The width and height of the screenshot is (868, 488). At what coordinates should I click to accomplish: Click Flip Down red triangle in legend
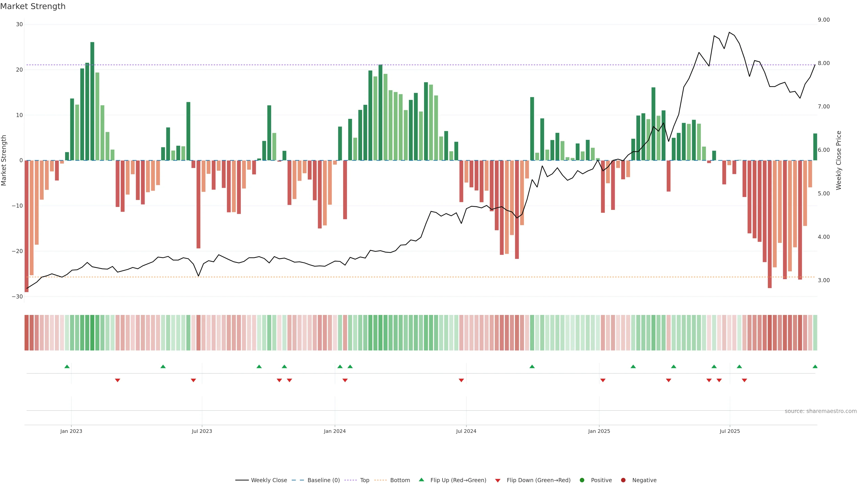point(498,481)
